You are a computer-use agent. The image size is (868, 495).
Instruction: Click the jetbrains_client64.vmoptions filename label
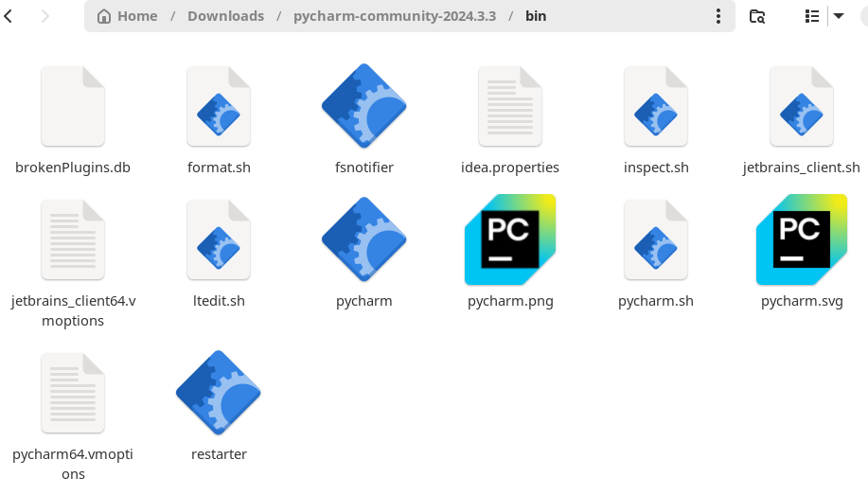pos(73,310)
